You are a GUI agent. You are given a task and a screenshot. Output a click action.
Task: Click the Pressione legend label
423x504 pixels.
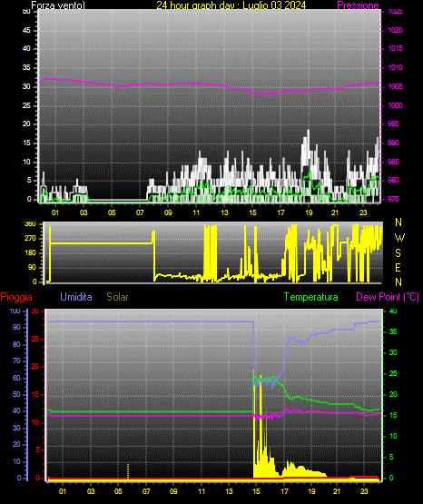pyautogui.click(x=358, y=5)
